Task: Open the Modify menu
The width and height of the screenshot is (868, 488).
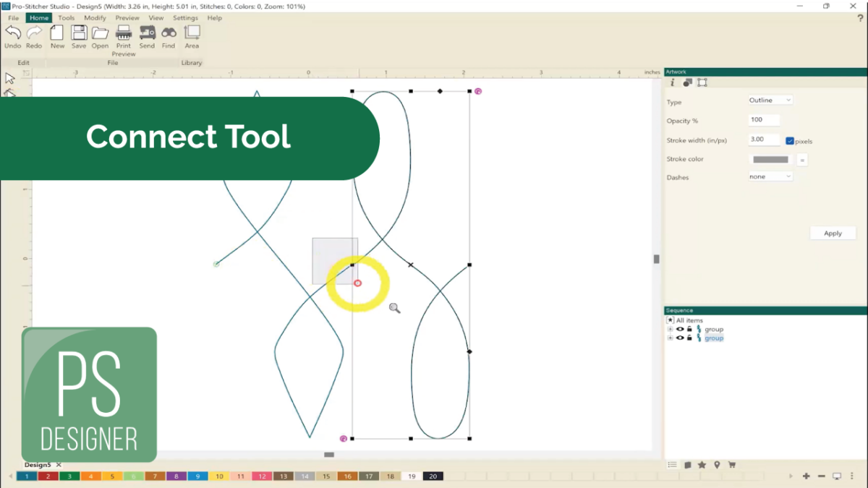Action: pyautogui.click(x=95, y=17)
